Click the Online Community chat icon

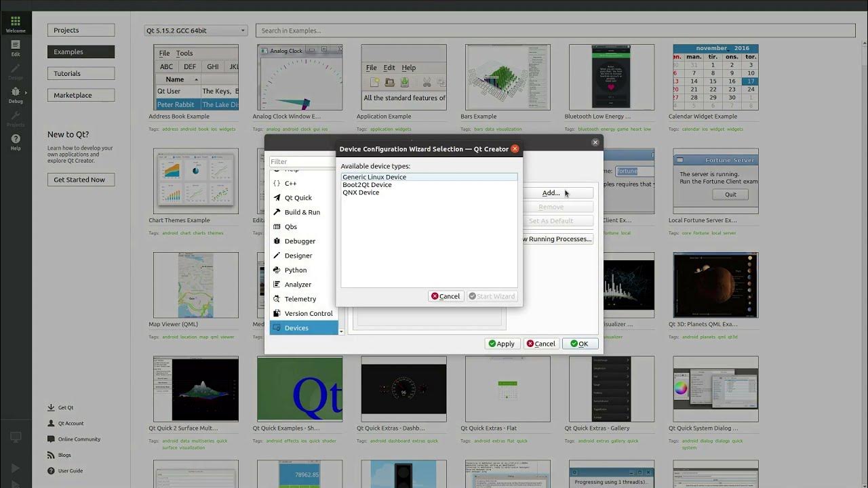coord(51,439)
